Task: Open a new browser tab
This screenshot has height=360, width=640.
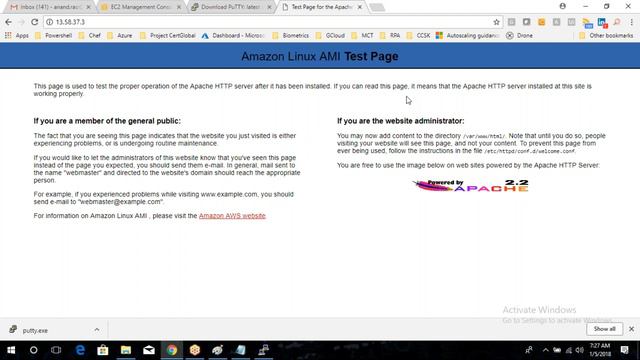Action: click(x=377, y=7)
